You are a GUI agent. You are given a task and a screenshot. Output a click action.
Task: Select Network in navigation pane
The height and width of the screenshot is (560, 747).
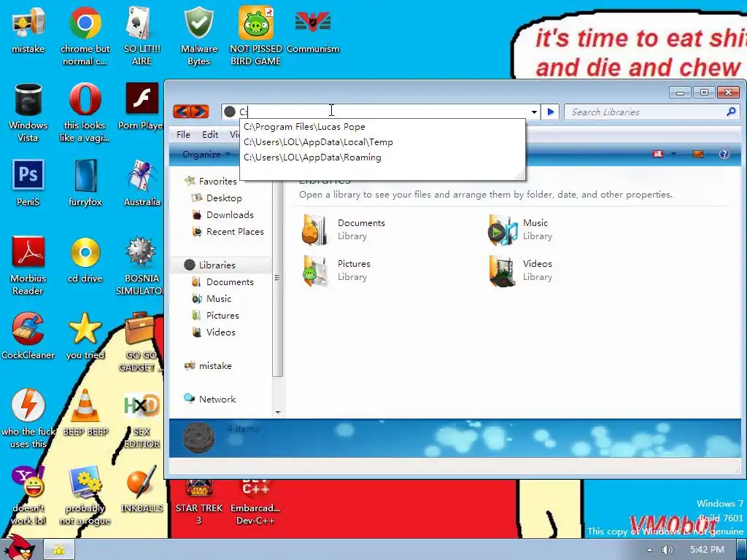pyautogui.click(x=209, y=399)
